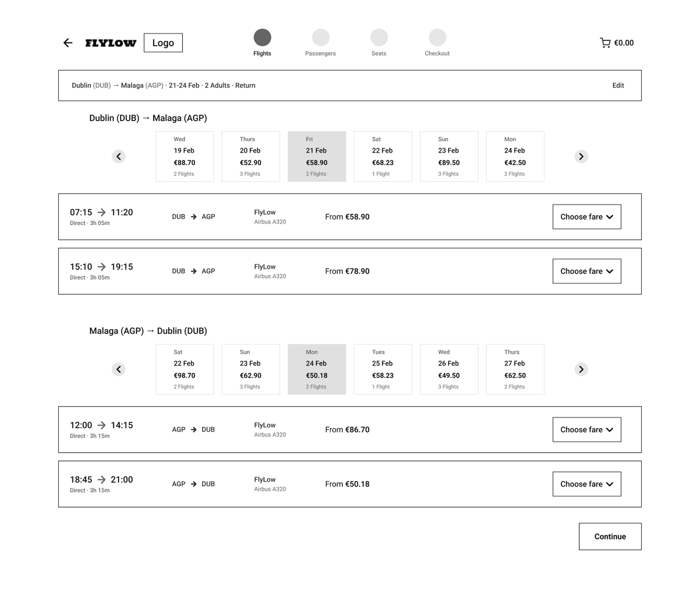
Task: Open the shopping cart icon
Action: (x=605, y=43)
